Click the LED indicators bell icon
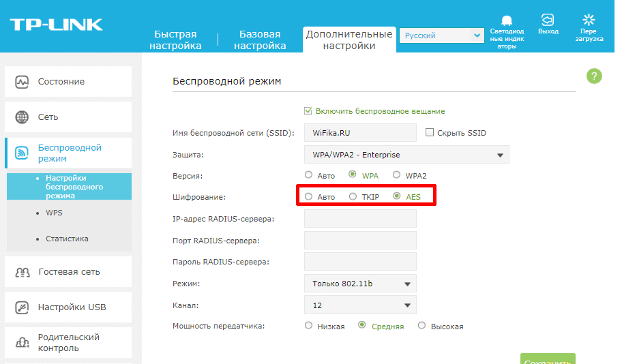 507,20
